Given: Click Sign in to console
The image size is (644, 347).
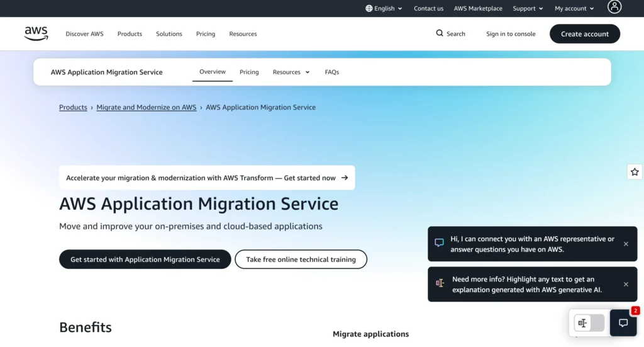Looking at the screenshot, I should coord(511,34).
